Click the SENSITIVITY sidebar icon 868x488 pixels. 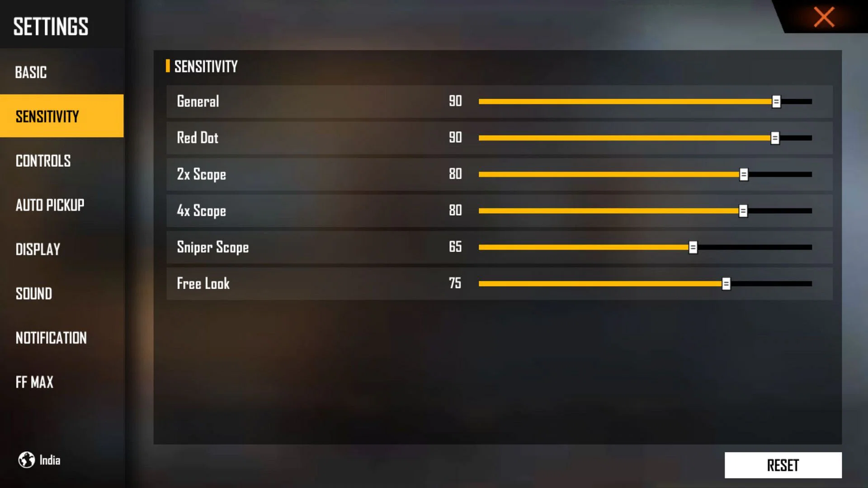(x=61, y=116)
